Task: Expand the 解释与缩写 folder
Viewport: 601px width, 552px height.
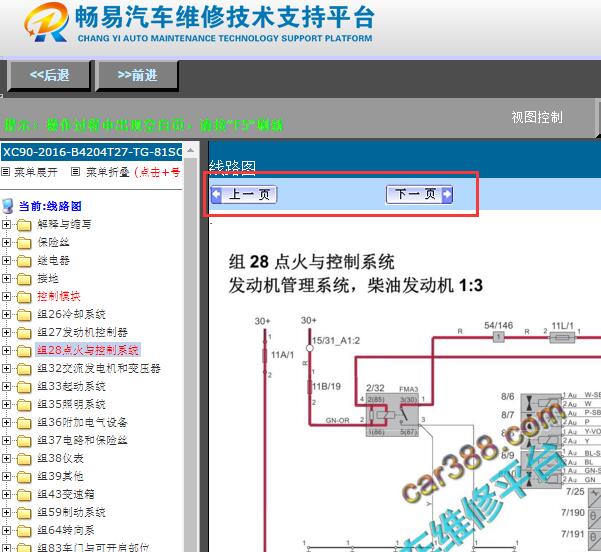Action: (6, 224)
